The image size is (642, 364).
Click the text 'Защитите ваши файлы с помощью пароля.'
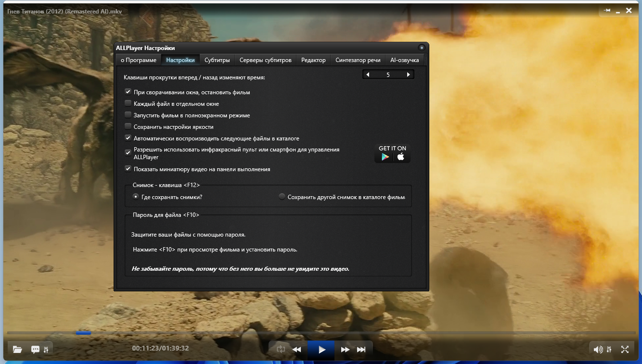pyautogui.click(x=189, y=235)
